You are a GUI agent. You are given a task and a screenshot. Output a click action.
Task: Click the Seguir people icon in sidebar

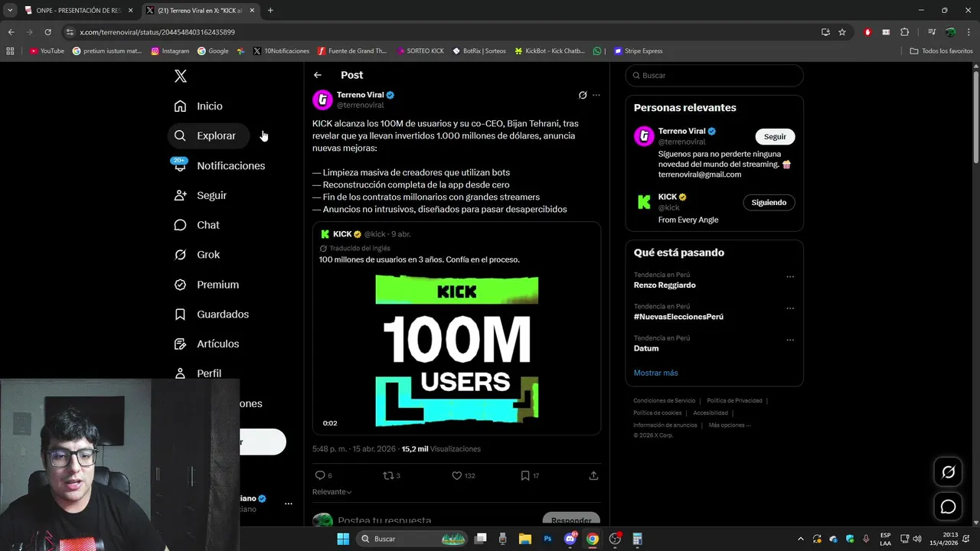coord(181,195)
